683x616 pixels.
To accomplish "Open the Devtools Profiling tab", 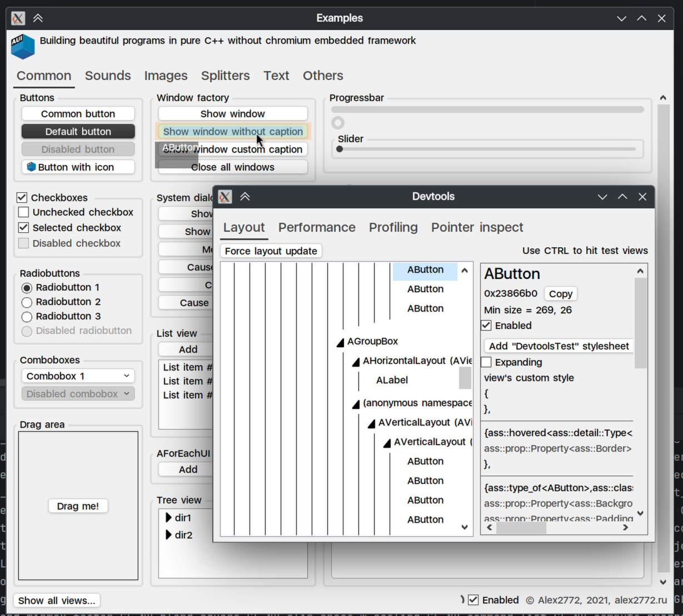I will [393, 228].
